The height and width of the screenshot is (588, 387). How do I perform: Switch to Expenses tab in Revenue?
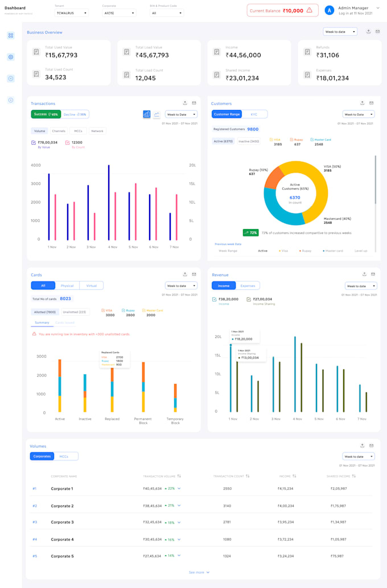[x=248, y=286]
